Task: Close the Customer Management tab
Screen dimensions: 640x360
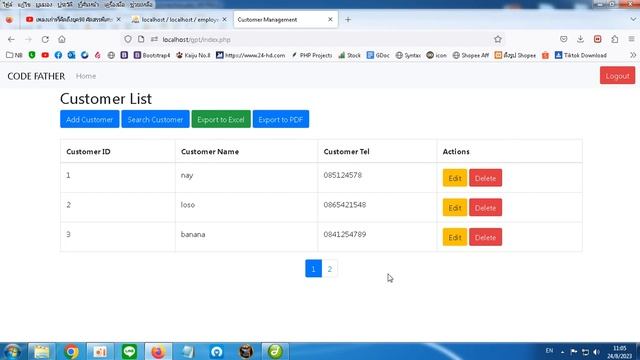Action: pos(330,19)
